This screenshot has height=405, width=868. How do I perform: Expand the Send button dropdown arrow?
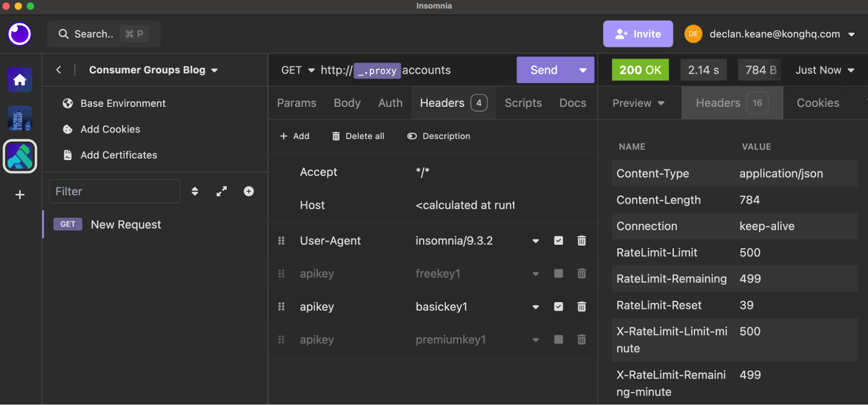point(583,70)
